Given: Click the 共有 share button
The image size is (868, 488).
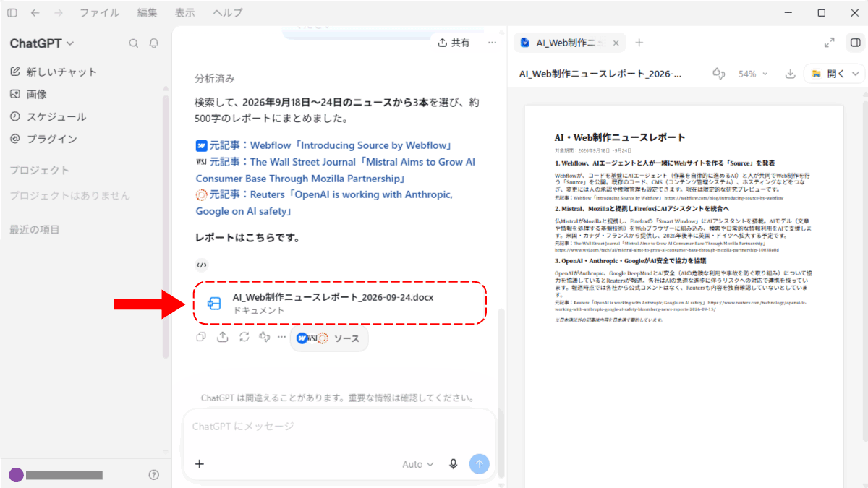Looking at the screenshot, I should coord(454,43).
